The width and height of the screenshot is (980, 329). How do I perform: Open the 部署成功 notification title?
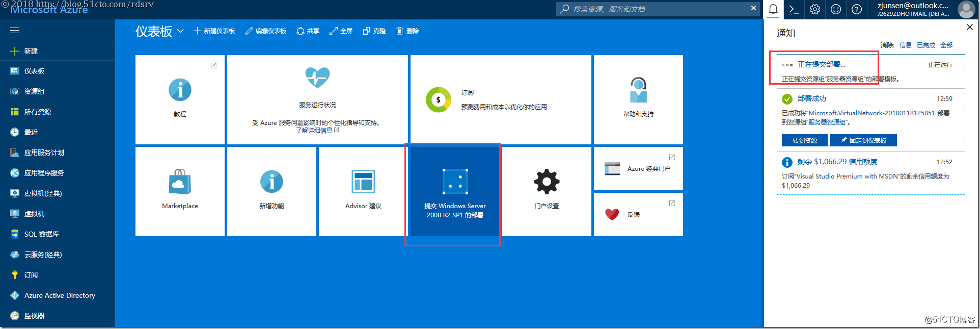[x=812, y=99]
